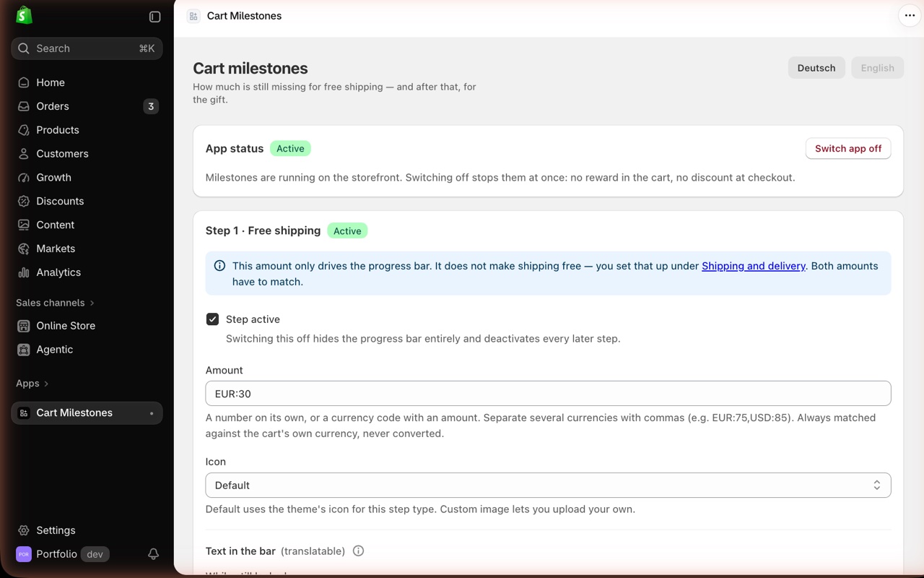
Task: Click the Growth gauge icon
Action: coord(24,178)
